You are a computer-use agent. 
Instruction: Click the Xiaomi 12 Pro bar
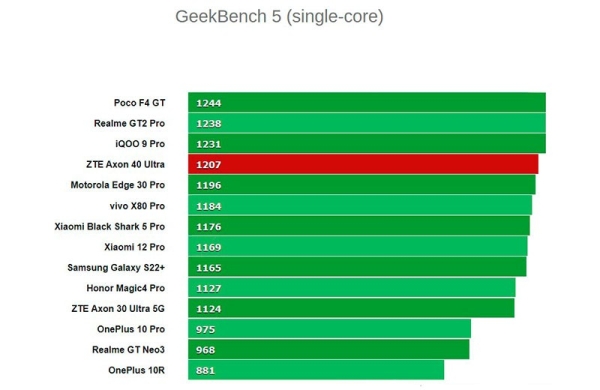[357, 247]
